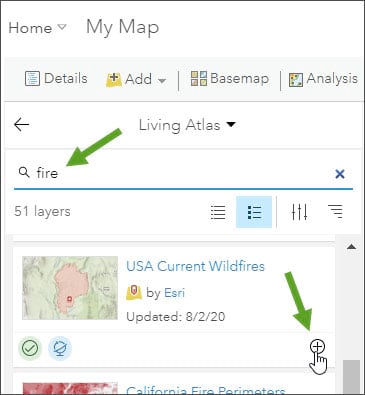This screenshot has height=395, width=365.
Task: Open the Analysis tools
Action: tap(323, 79)
